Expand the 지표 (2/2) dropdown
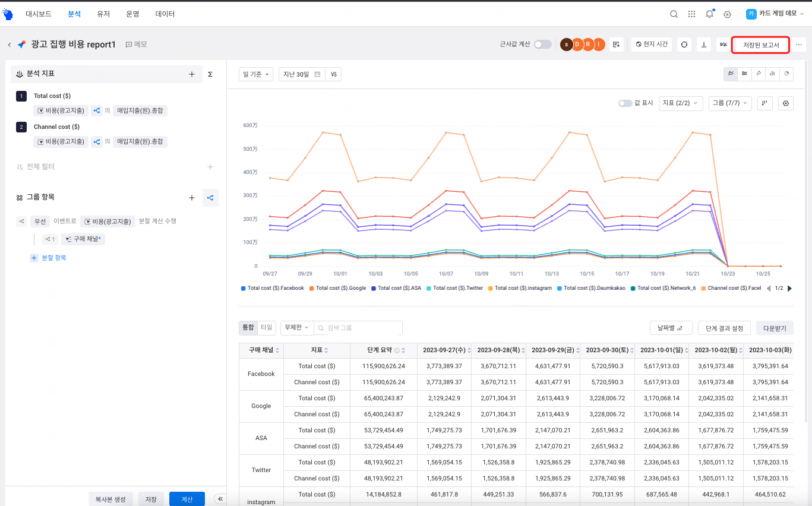This screenshot has height=506, width=812. point(681,103)
